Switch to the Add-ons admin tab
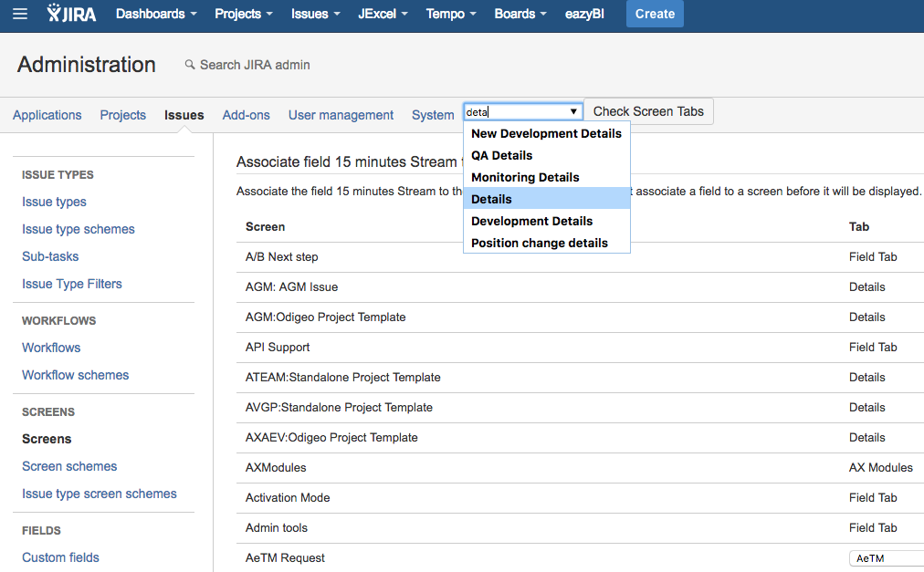924x572 pixels. point(247,115)
